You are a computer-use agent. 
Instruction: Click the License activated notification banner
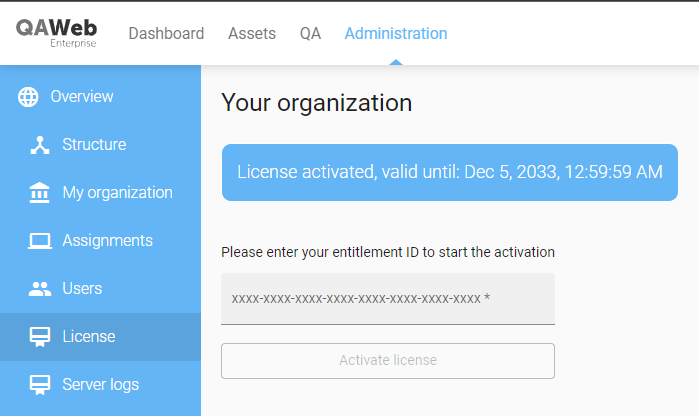[x=449, y=172]
